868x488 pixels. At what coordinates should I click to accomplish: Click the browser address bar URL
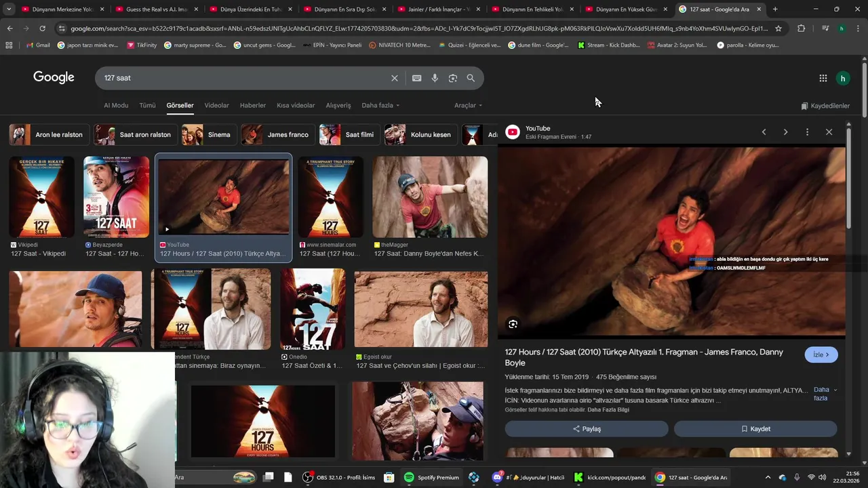pyautogui.click(x=419, y=28)
